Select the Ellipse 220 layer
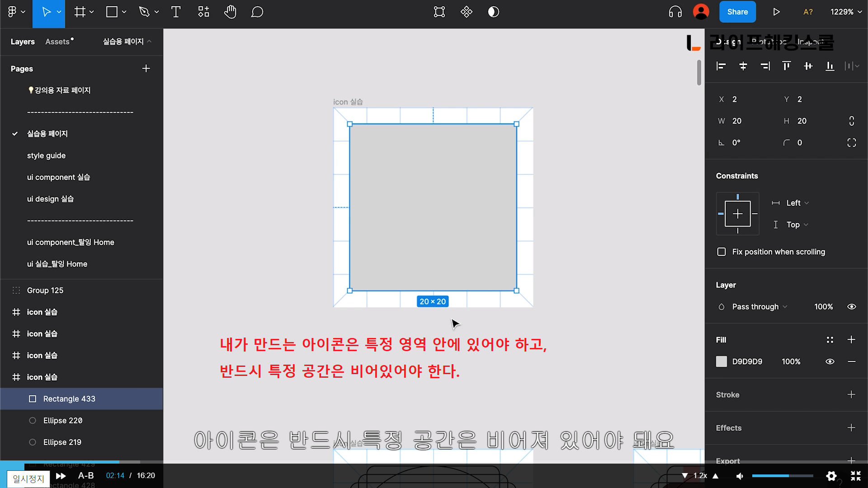The height and width of the screenshot is (488, 868). point(63,421)
